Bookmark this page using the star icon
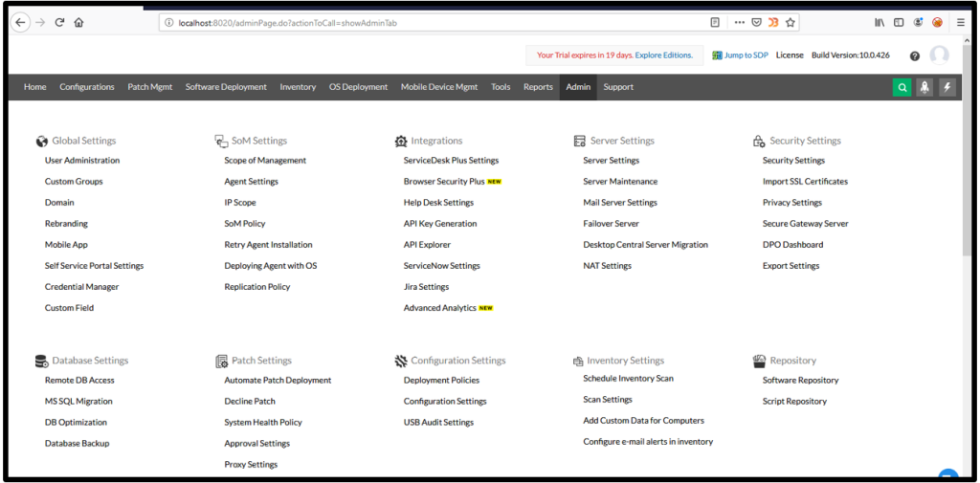Viewport: 980px width, 483px height. click(790, 23)
